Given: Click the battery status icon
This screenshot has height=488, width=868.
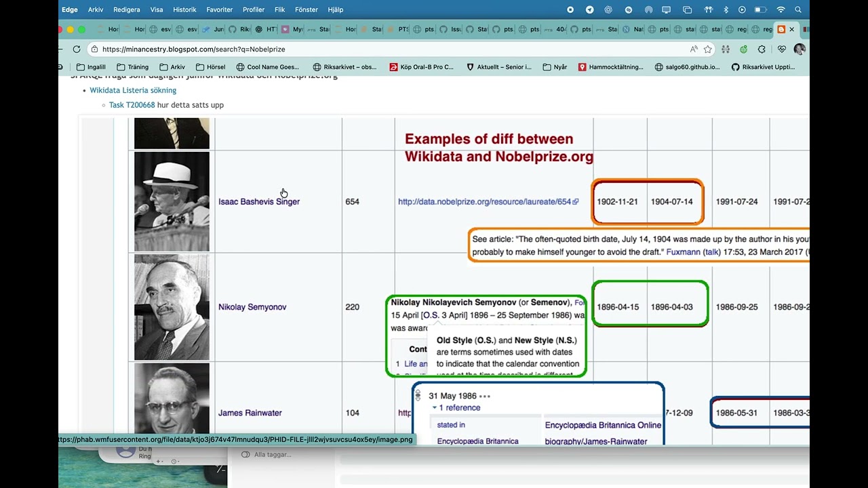Looking at the screenshot, I should coord(761,9).
